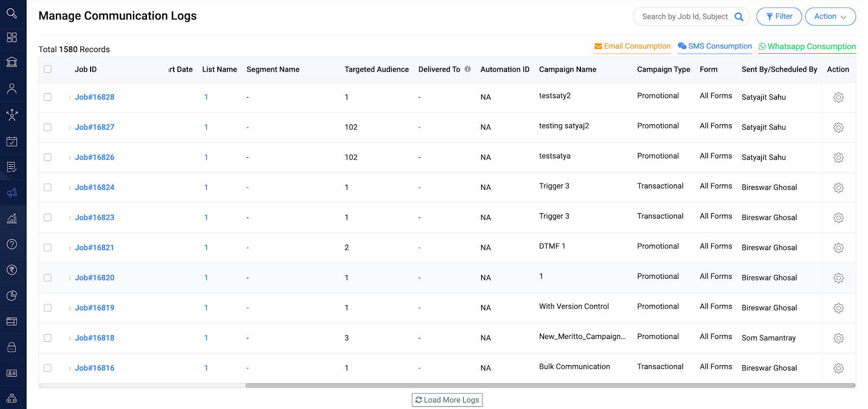This screenshot has height=409, width=868.
Task: Click the horizontal table scrollbar
Action: click(x=550, y=386)
